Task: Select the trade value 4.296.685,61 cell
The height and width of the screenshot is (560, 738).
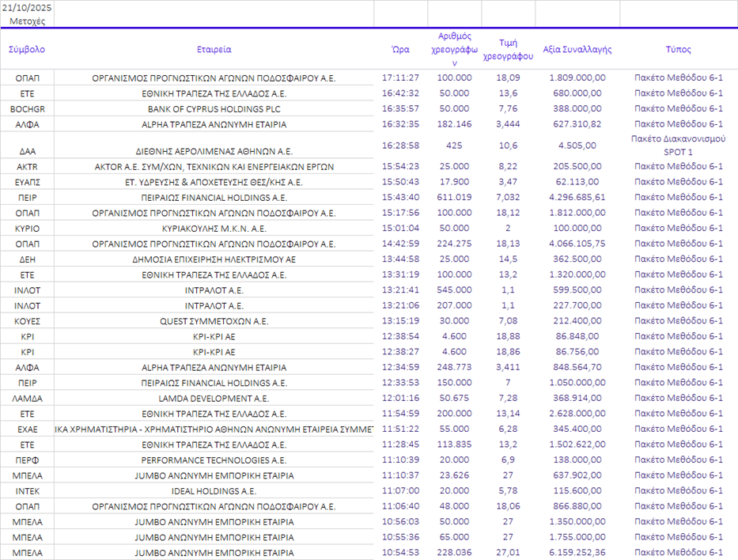Action: [x=577, y=197]
